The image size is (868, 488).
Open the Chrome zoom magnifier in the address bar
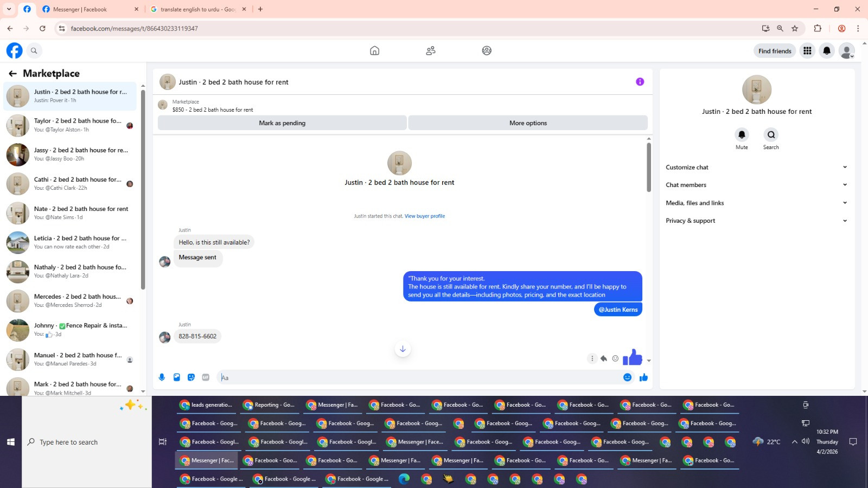pyautogui.click(x=780, y=28)
